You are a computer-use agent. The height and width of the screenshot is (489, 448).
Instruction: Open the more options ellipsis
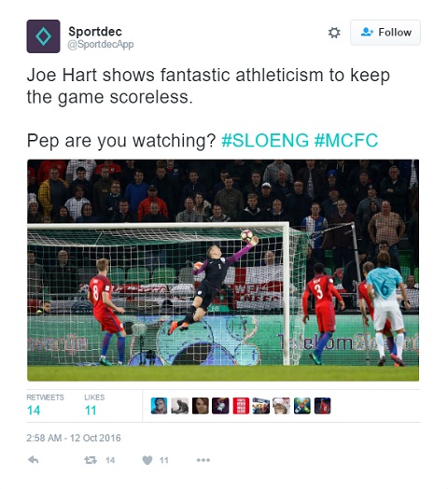pos(203,460)
